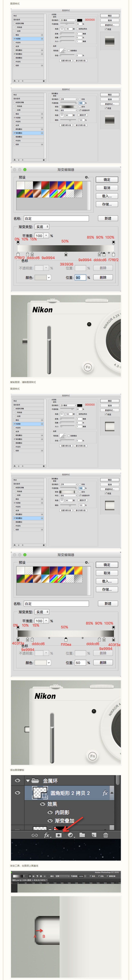Click black shadow color swatch, dialog angle -90
The image size is (132, 980).
click(x=80, y=20)
